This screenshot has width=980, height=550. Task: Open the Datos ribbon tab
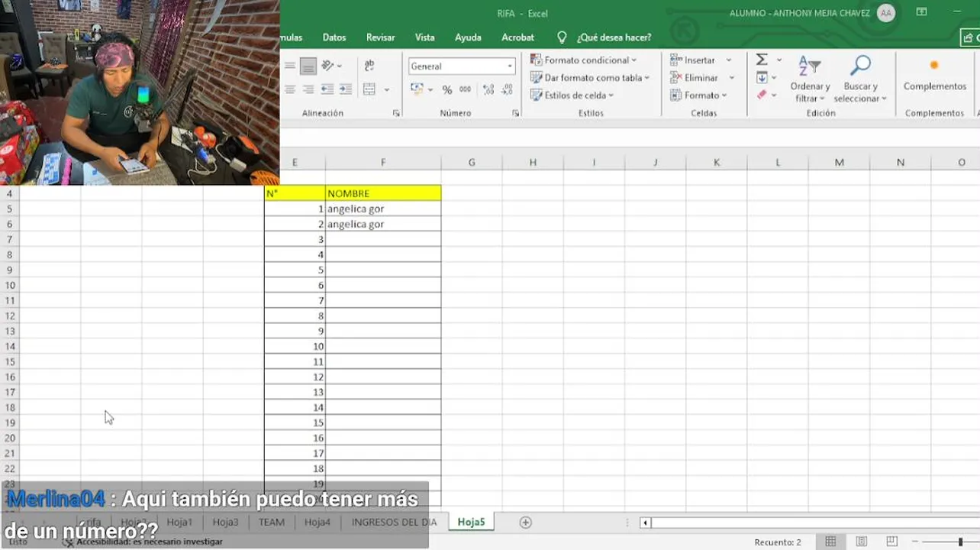tap(334, 37)
